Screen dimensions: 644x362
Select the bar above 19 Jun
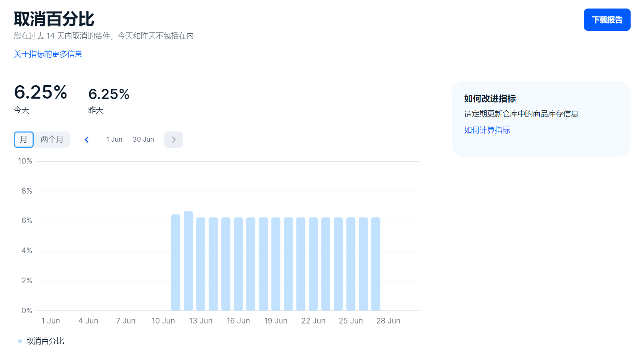pyautogui.click(x=276, y=264)
